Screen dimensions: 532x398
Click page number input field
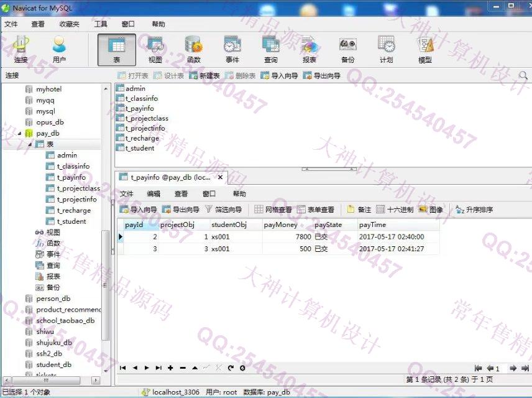(x=500, y=368)
